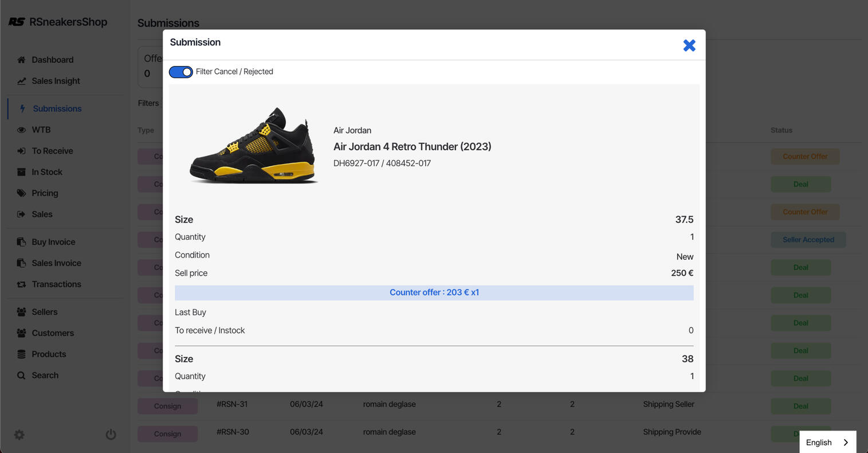Click the WTB eye icon
Image resolution: width=868 pixels, height=453 pixels.
coord(21,130)
